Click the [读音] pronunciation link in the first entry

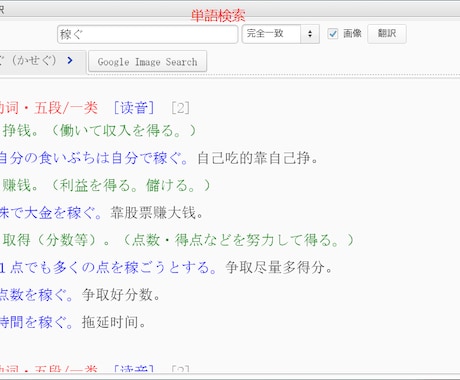click(x=134, y=108)
